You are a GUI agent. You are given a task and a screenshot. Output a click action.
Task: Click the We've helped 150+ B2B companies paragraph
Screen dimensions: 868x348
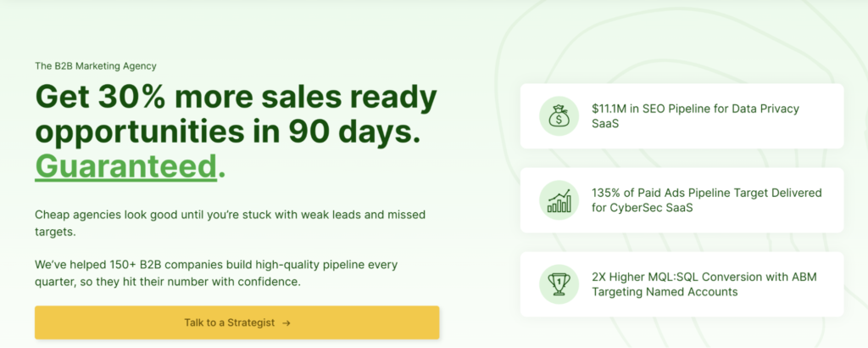pos(216,272)
